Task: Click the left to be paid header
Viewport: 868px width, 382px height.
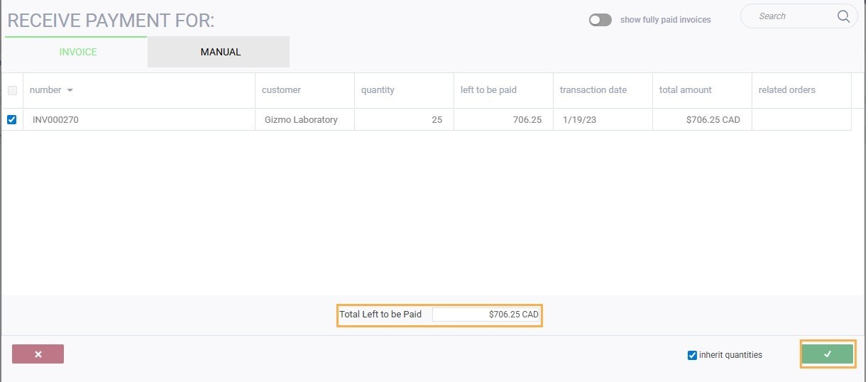Action: 488,90
